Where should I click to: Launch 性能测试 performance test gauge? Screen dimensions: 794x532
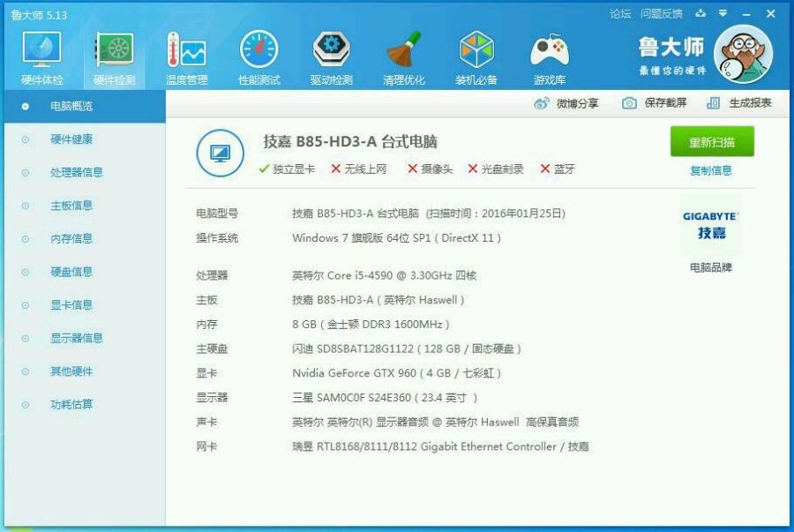(x=258, y=57)
